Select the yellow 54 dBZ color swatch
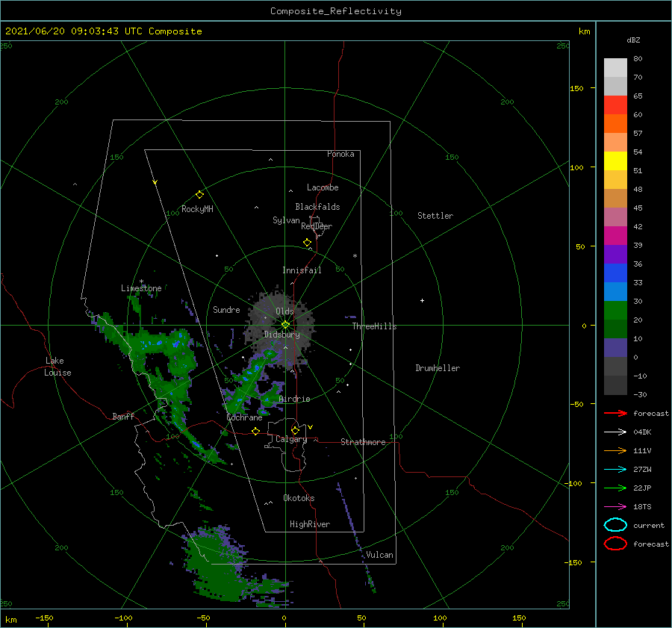Image resolution: width=672 pixels, height=628 pixels. click(615, 161)
